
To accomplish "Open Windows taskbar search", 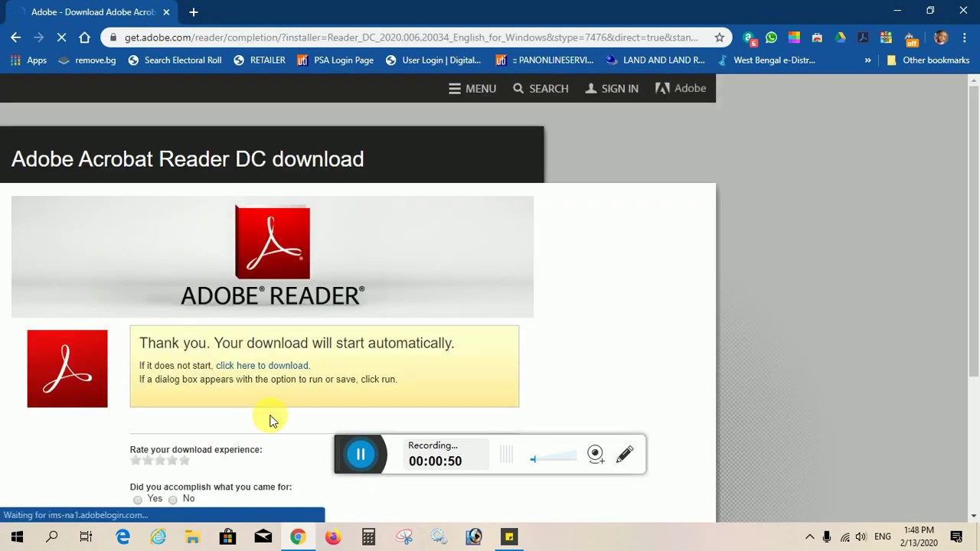I will coord(52,537).
